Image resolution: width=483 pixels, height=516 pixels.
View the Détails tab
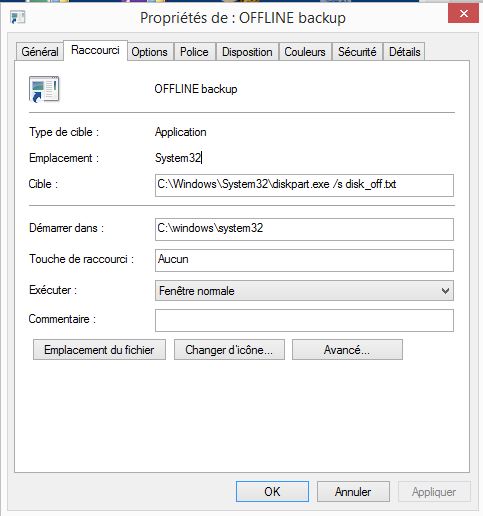pyautogui.click(x=404, y=52)
